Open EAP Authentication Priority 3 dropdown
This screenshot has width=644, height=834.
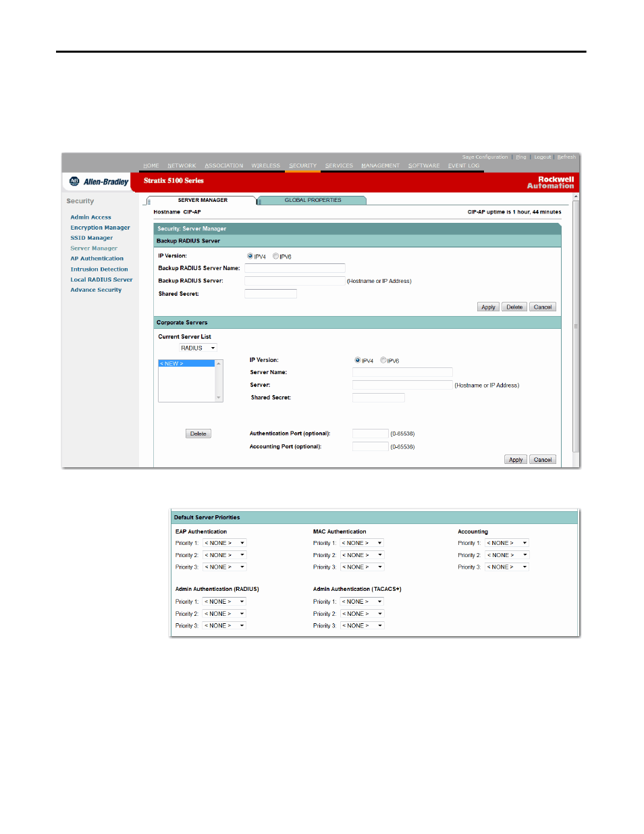pos(224,567)
